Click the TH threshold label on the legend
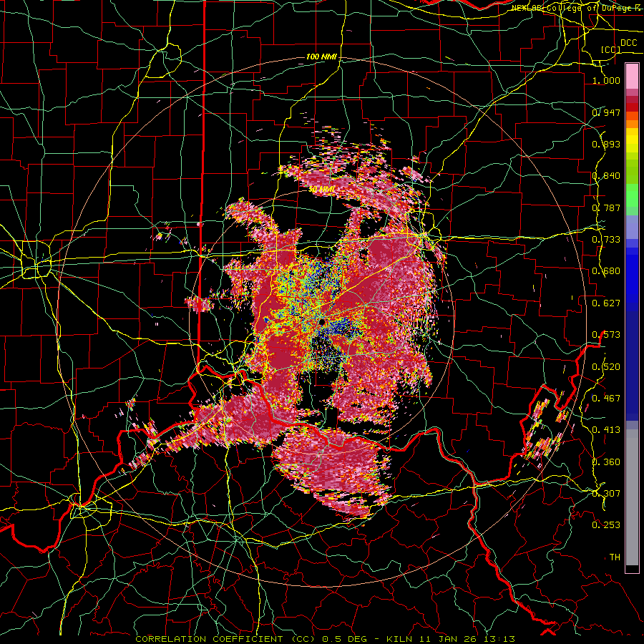The width and height of the screenshot is (644, 644). (615, 557)
